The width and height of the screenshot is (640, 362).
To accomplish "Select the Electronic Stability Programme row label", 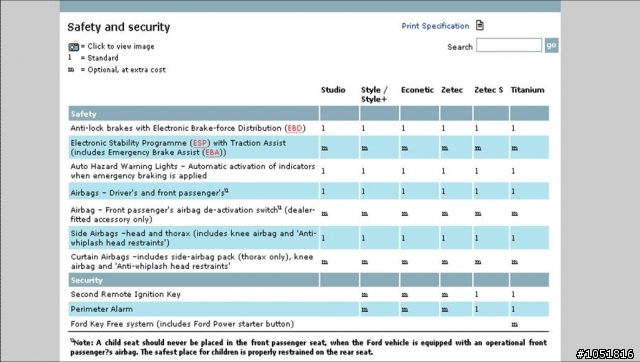I will coord(178,148).
